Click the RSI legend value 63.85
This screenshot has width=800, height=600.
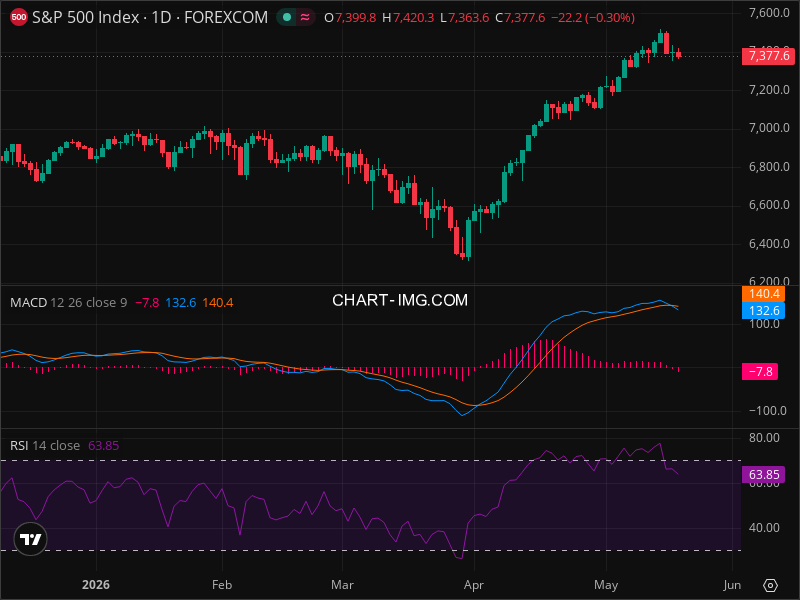(x=104, y=445)
